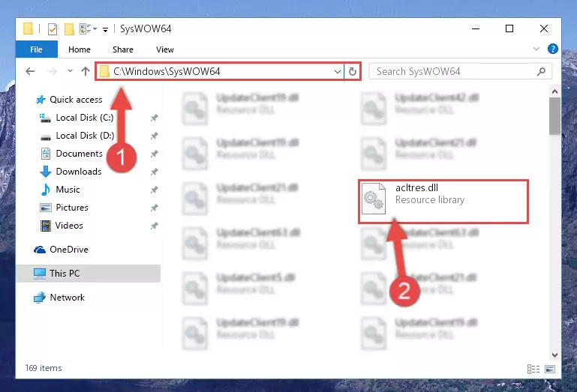Screen dimensions: 577x392
Task: Switch to Large icons view in status bar
Action: [x=550, y=369]
